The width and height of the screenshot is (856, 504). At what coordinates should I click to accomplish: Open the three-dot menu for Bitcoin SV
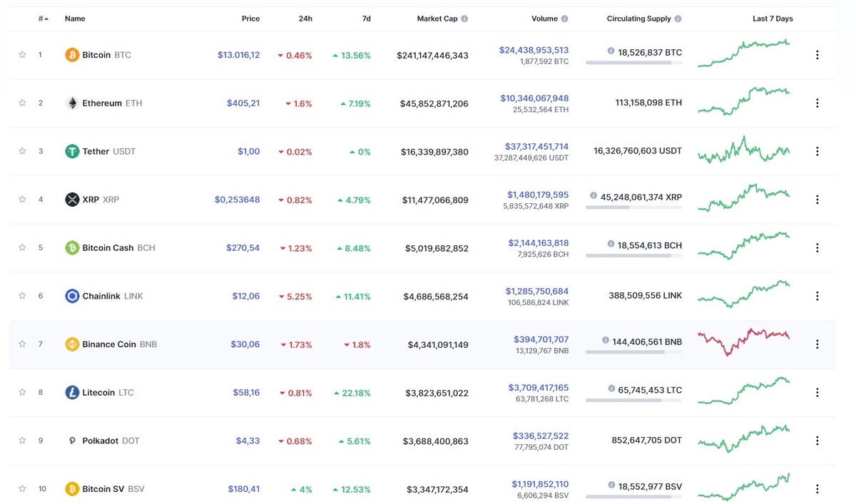[817, 489]
